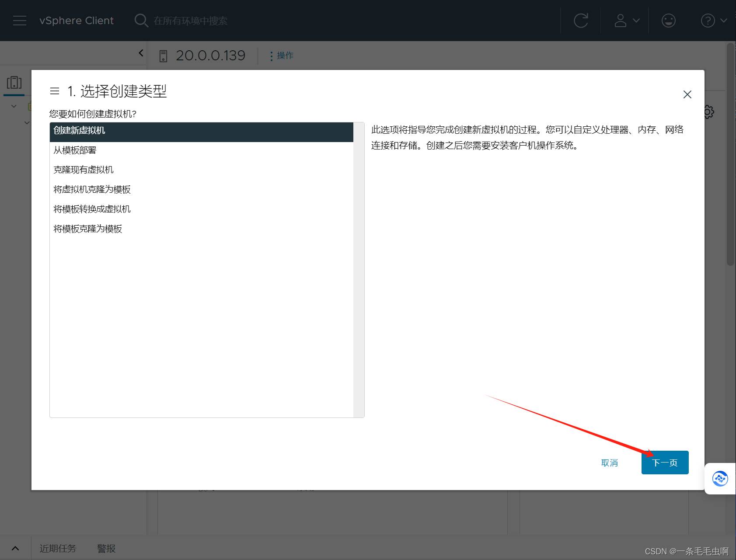
Task: Expand the bottom 近期任务 panel
Action: click(x=15, y=548)
